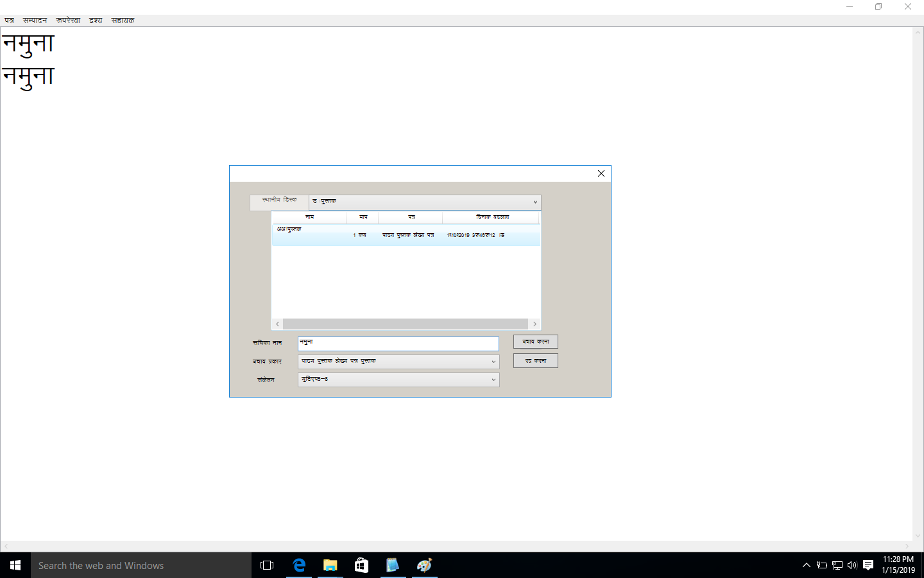Open File Explorer in the taskbar
The image size is (924, 578).
330,565
